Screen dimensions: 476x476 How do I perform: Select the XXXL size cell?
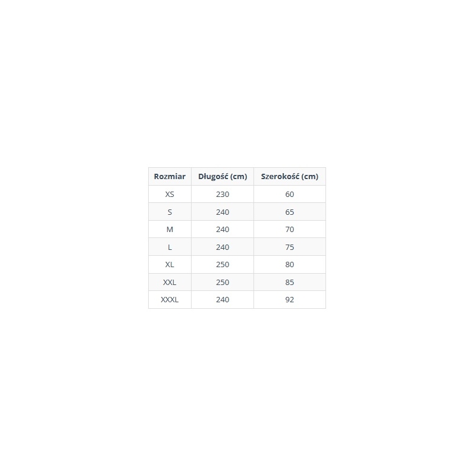[x=170, y=299]
